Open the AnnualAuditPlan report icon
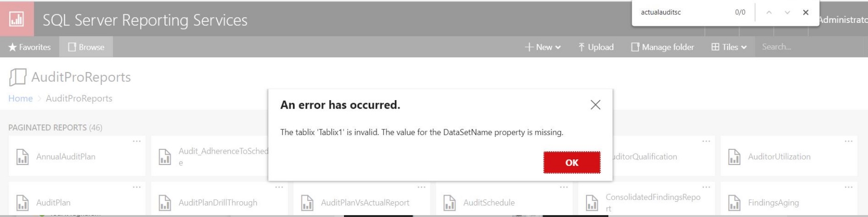The width and height of the screenshot is (868, 217). [x=22, y=157]
